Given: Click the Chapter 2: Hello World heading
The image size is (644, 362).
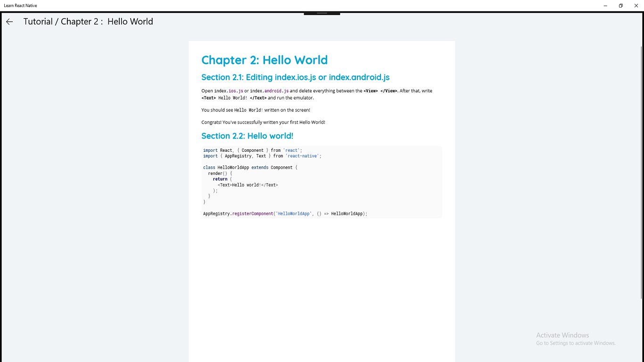Looking at the screenshot, I should coord(264,60).
